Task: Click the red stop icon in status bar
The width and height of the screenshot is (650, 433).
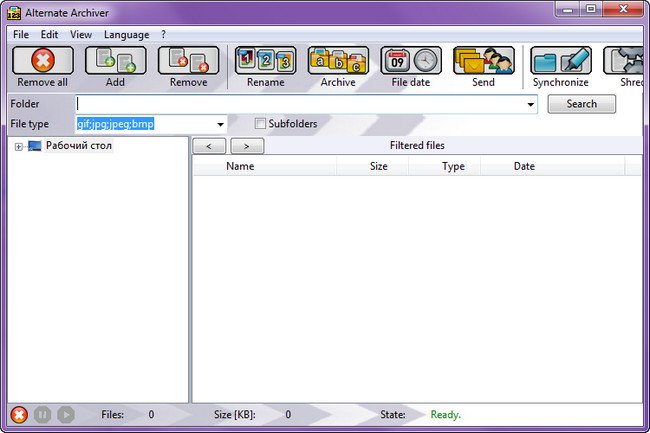Action: tap(19, 414)
